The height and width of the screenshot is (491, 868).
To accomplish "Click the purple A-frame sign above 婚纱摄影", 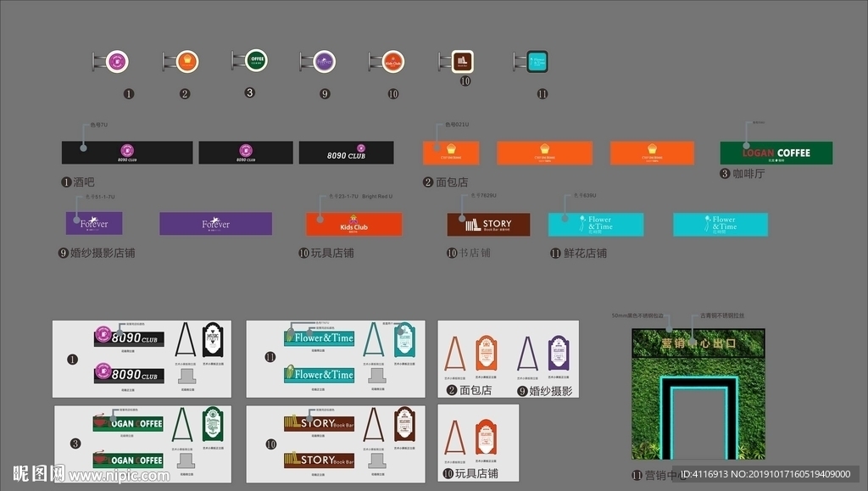I will (527, 353).
